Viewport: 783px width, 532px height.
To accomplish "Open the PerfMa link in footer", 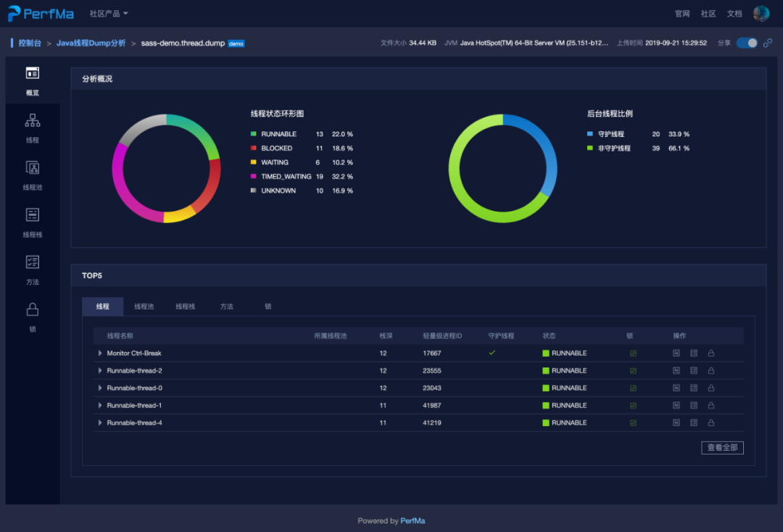I will click(413, 521).
